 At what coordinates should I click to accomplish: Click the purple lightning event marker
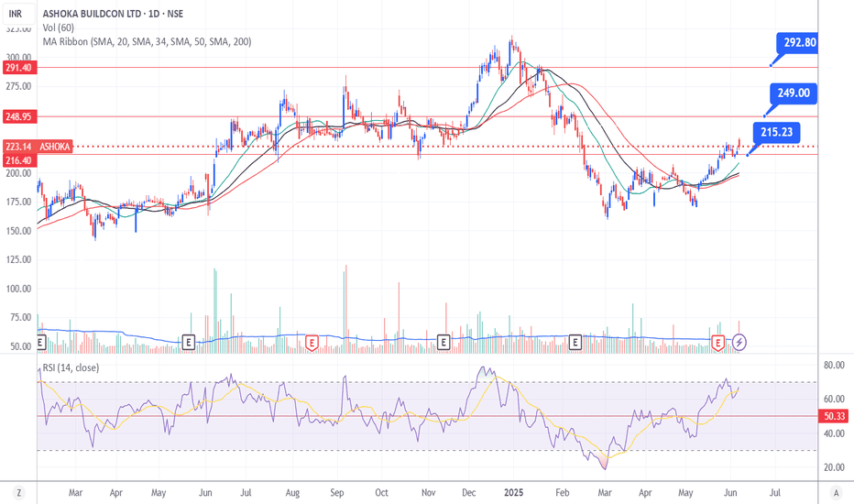pyautogui.click(x=739, y=342)
